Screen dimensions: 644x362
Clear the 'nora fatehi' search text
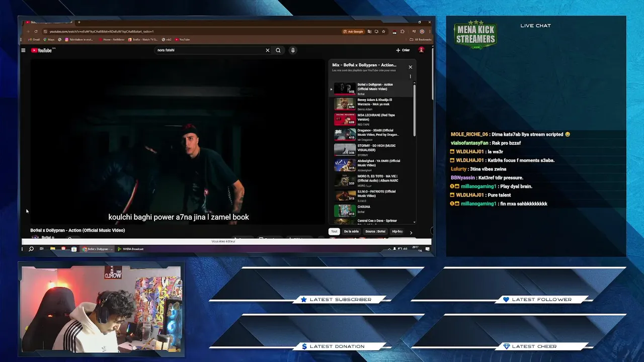point(268,50)
